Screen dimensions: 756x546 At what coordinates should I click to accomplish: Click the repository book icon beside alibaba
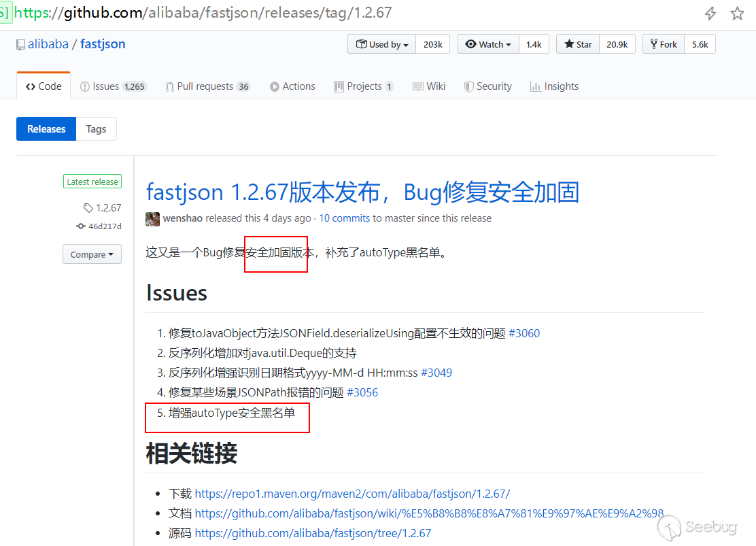20,45
